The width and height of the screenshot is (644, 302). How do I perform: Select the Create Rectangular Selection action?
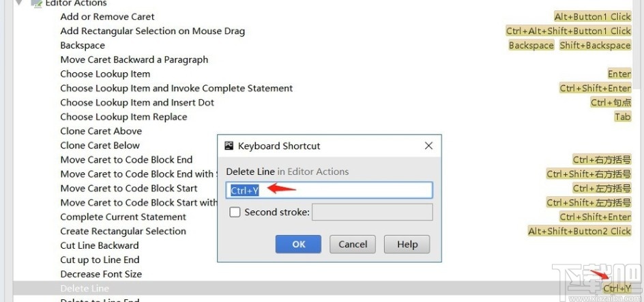tap(123, 231)
